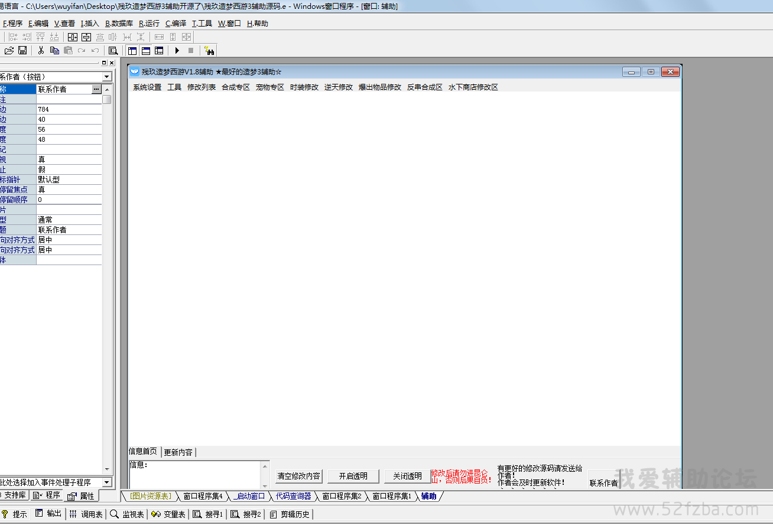Open the H.帮助 menu
773x532 pixels.
[x=257, y=24]
